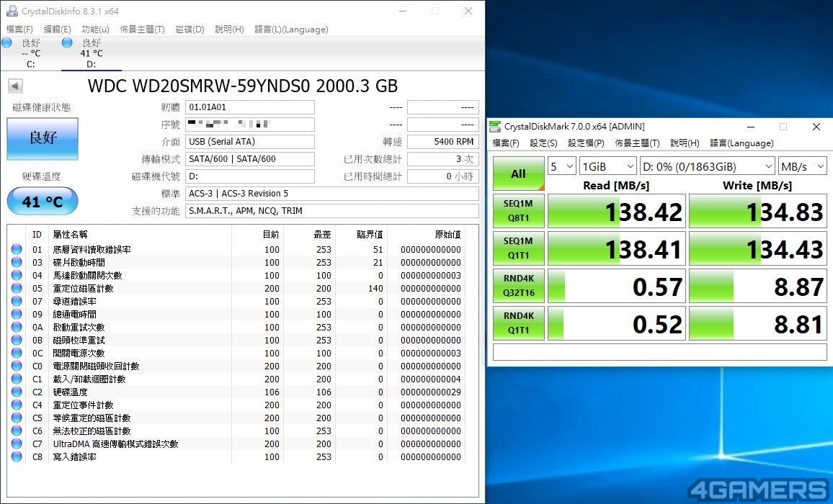Open test count dropdown showing 5
This screenshot has height=504, width=833.
pyautogui.click(x=562, y=167)
